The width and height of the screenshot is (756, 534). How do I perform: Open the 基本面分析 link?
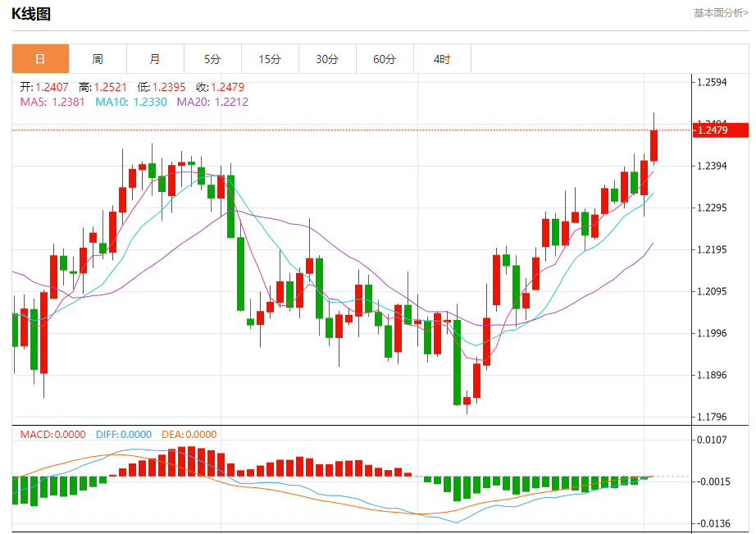[721, 13]
